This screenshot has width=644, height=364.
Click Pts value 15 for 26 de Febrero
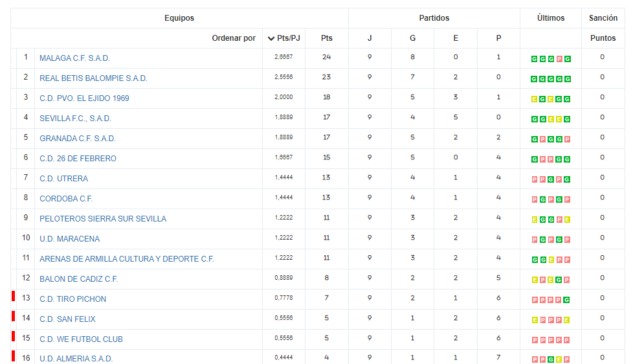coord(326,158)
